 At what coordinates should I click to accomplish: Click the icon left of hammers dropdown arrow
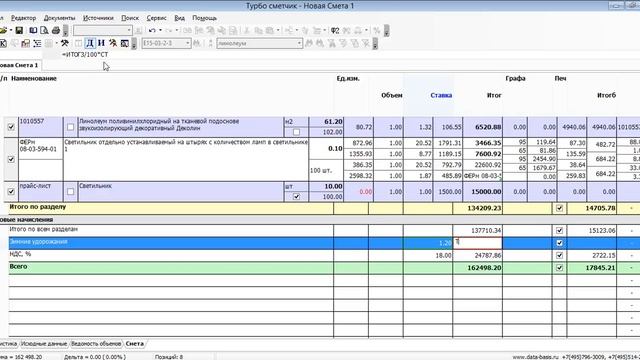tap(49, 43)
